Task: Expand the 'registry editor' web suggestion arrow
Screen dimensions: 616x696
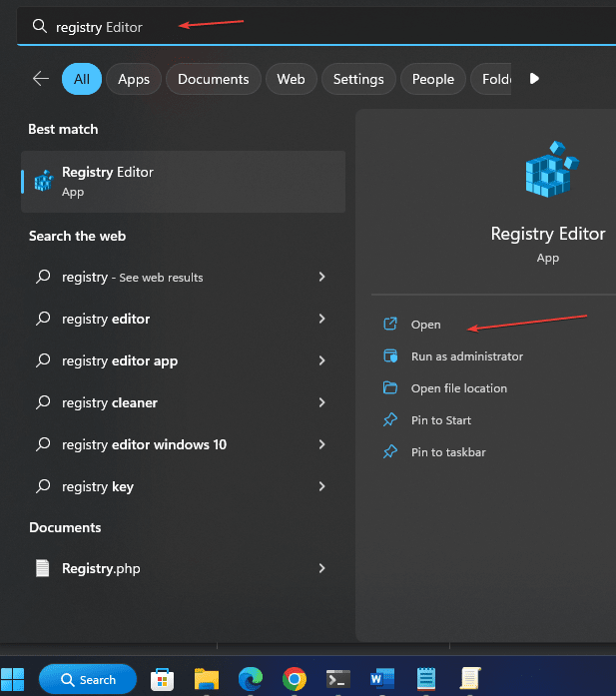Action: [321, 319]
